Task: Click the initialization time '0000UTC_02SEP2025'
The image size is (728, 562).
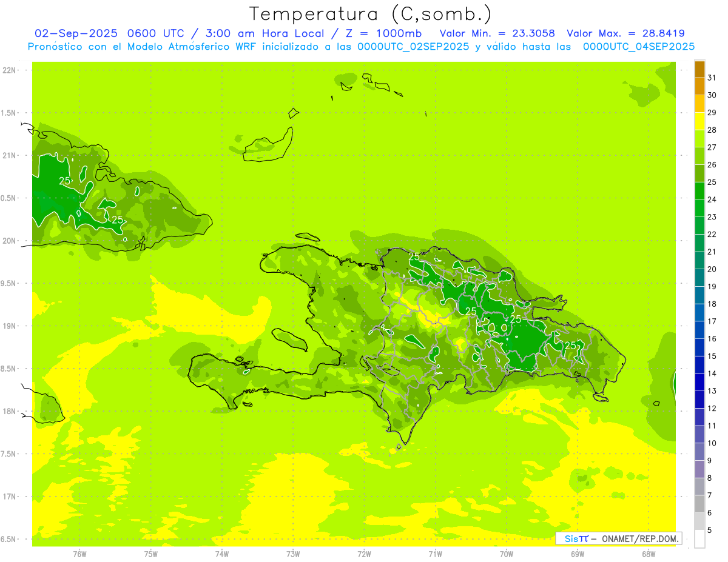Action: point(413,47)
